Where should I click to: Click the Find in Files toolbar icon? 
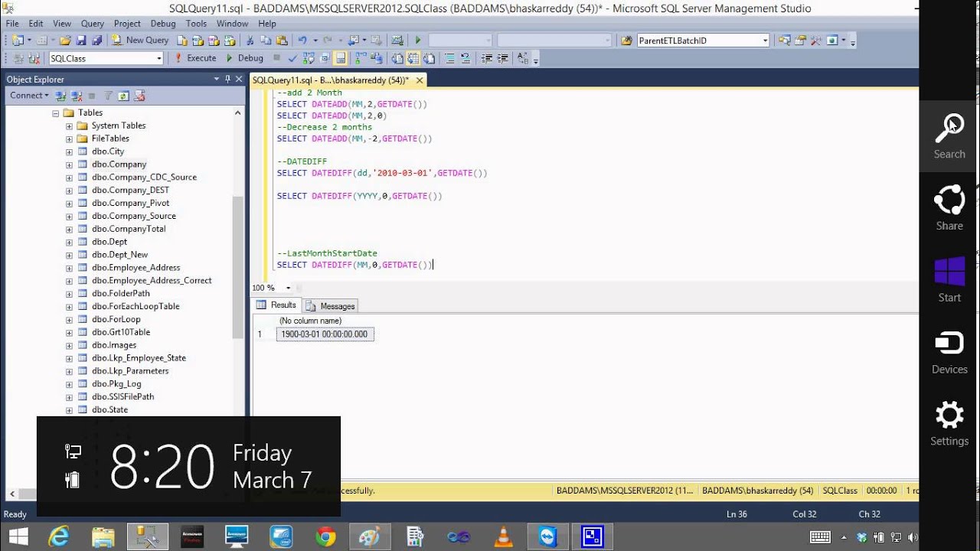(626, 40)
